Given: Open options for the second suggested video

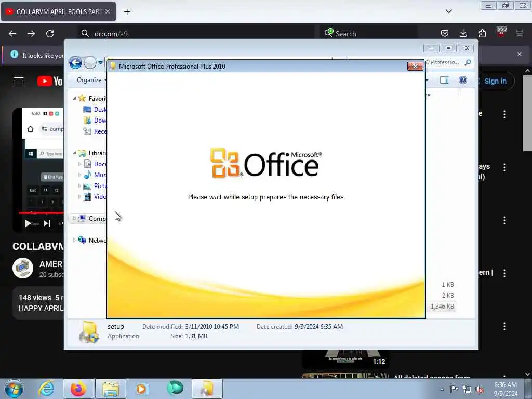Looking at the screenshot, I should [504, 167].
